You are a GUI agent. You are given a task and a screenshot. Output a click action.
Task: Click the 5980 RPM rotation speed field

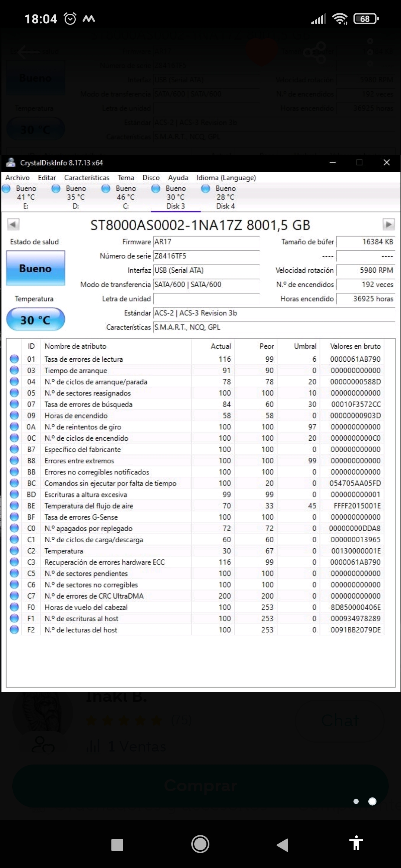pos(365,270)
